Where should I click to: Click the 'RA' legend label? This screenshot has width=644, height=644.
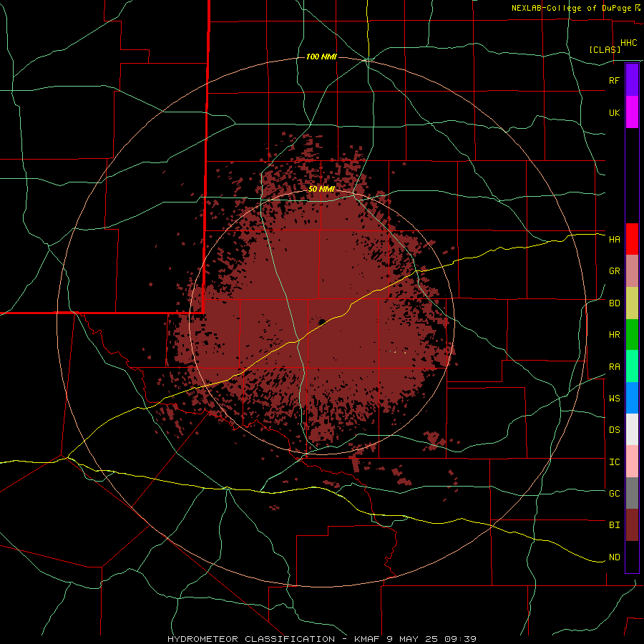[x=614, y=367]
